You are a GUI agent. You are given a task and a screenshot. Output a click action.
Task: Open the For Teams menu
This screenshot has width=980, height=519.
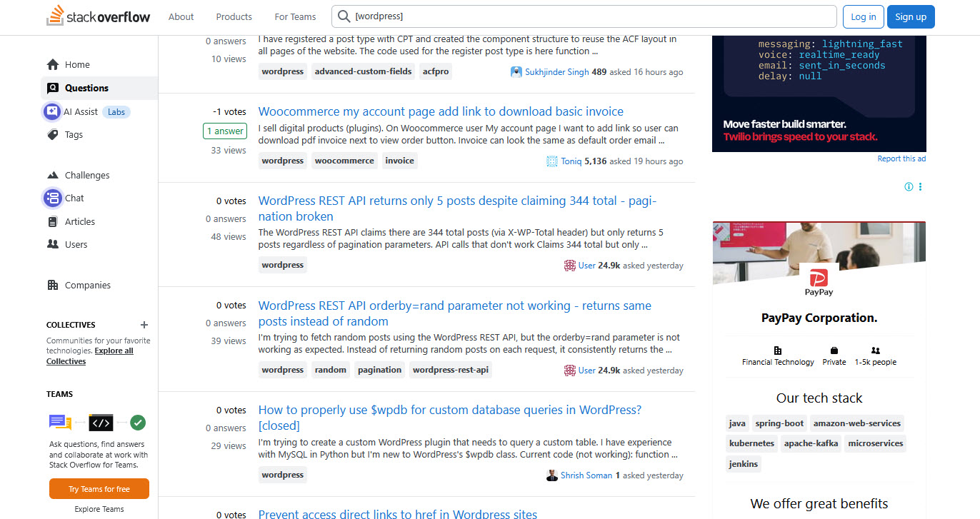point(295,16)
